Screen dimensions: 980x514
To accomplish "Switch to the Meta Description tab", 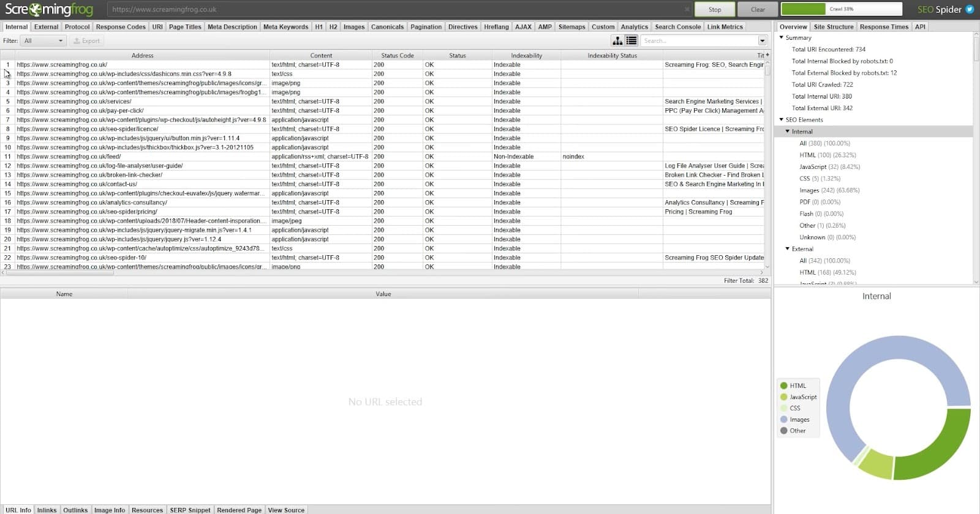I will coord(232,27).
